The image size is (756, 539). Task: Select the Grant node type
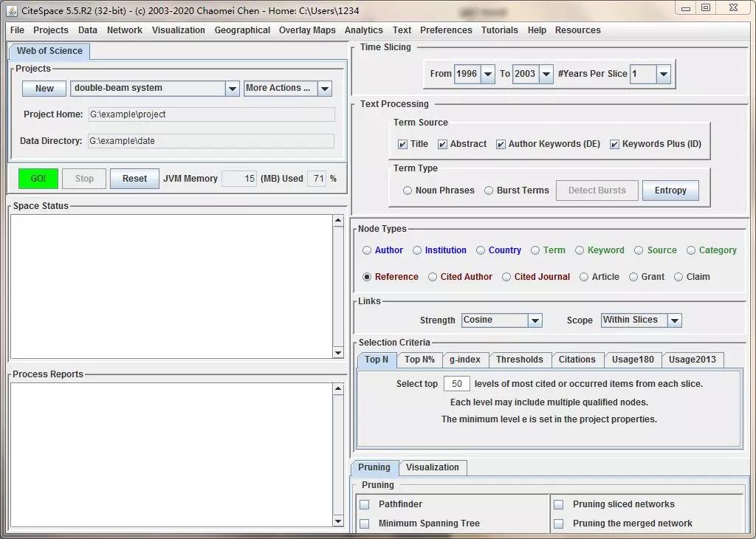pos(633,277)
